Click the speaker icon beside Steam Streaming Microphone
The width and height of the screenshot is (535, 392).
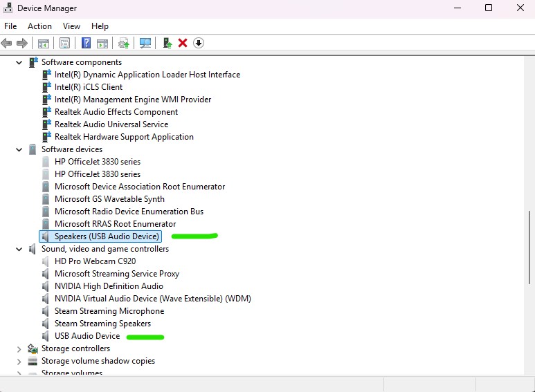tap(45, 311)
